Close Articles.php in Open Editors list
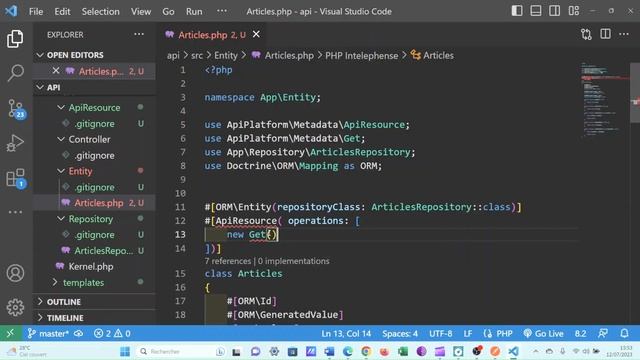 coord(56,71)
